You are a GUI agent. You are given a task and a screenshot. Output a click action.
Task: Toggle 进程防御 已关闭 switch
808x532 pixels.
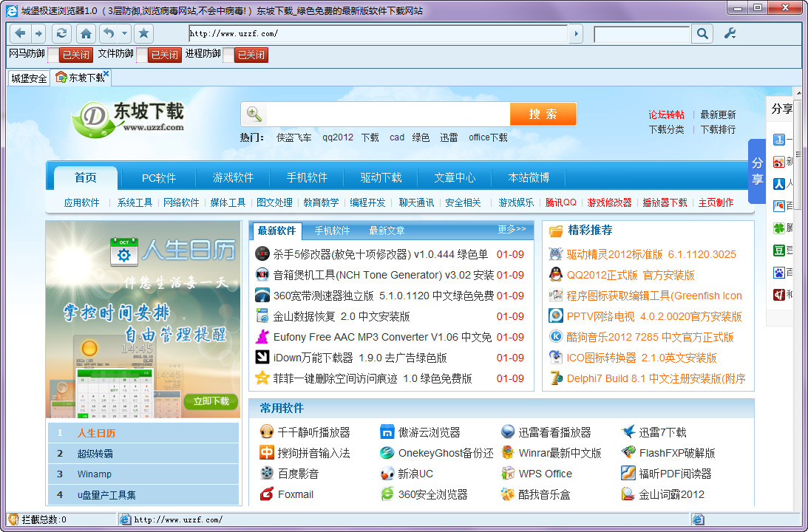pos(246,55)
